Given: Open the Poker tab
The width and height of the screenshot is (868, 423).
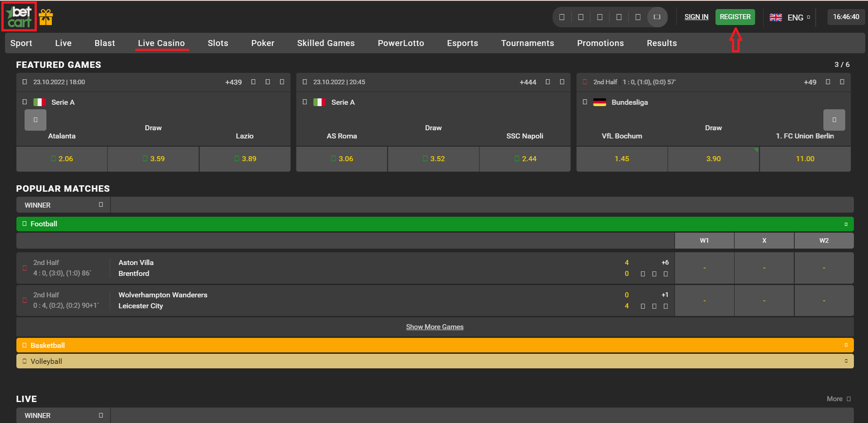Looking at the screenshot, I should tap(263, 43).
